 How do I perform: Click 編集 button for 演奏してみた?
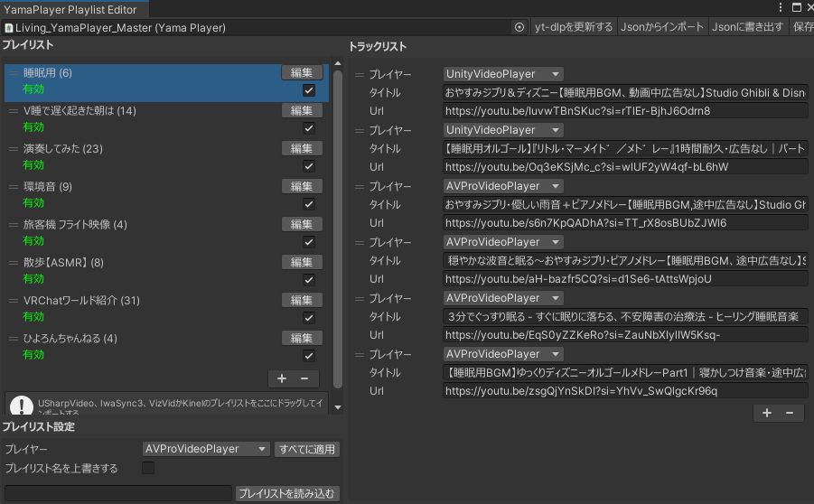tap(302, 148)
